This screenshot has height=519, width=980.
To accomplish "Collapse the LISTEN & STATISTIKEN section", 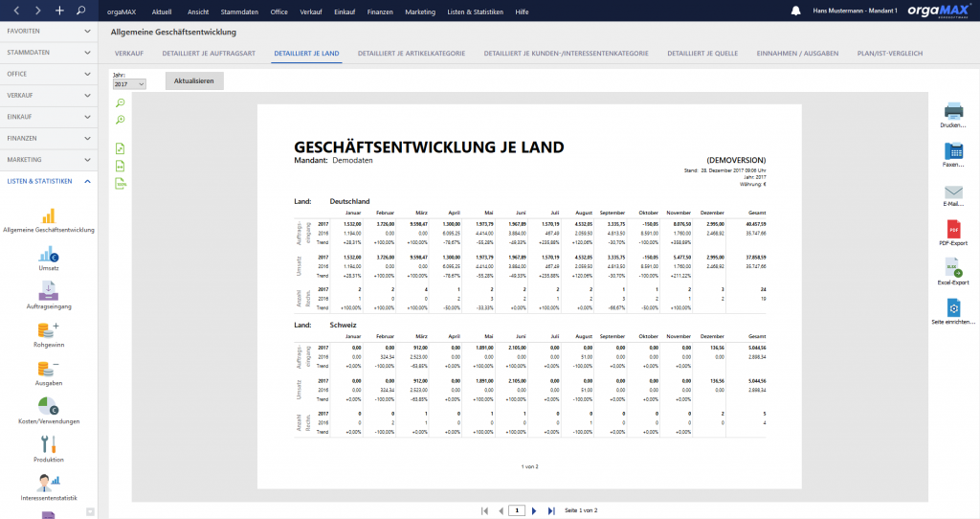I will [49, 181].
